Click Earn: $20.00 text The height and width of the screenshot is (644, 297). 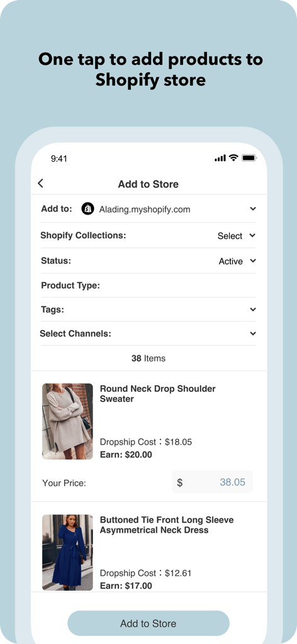coord(126,455)
